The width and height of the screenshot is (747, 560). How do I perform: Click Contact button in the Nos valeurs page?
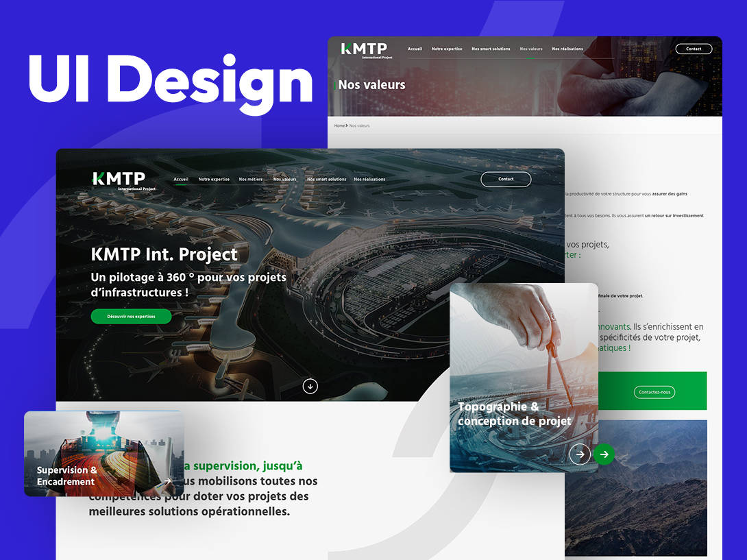(x=694, y=49)
